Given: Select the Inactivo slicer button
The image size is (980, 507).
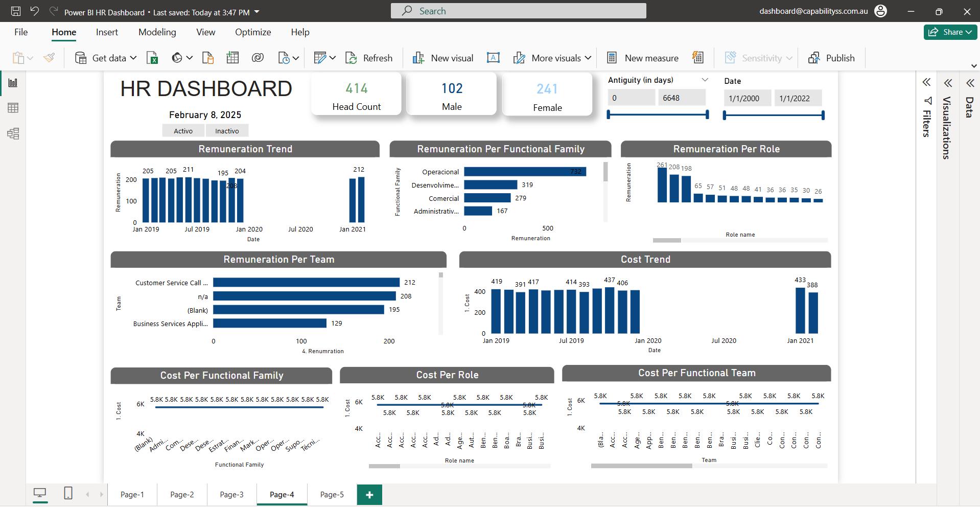Looking at the screenshot, I should 227,130.
